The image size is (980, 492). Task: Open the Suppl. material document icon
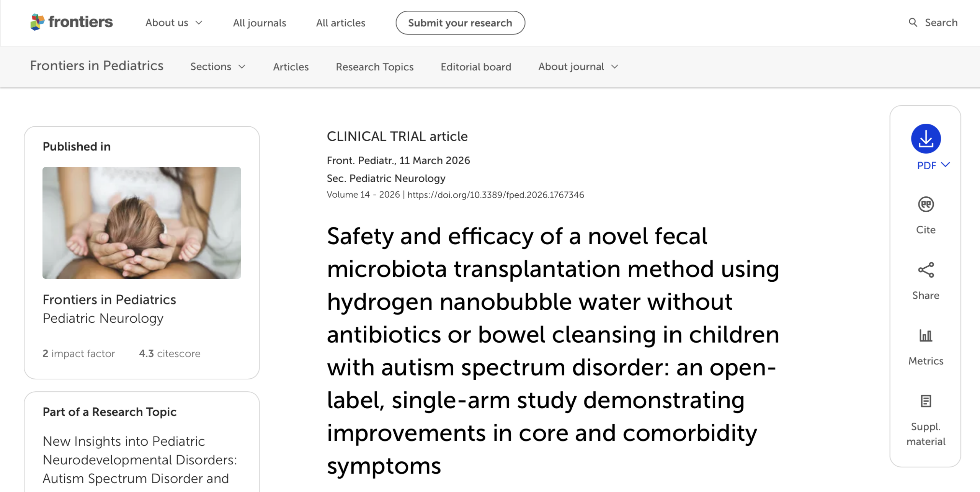(926, 401)
